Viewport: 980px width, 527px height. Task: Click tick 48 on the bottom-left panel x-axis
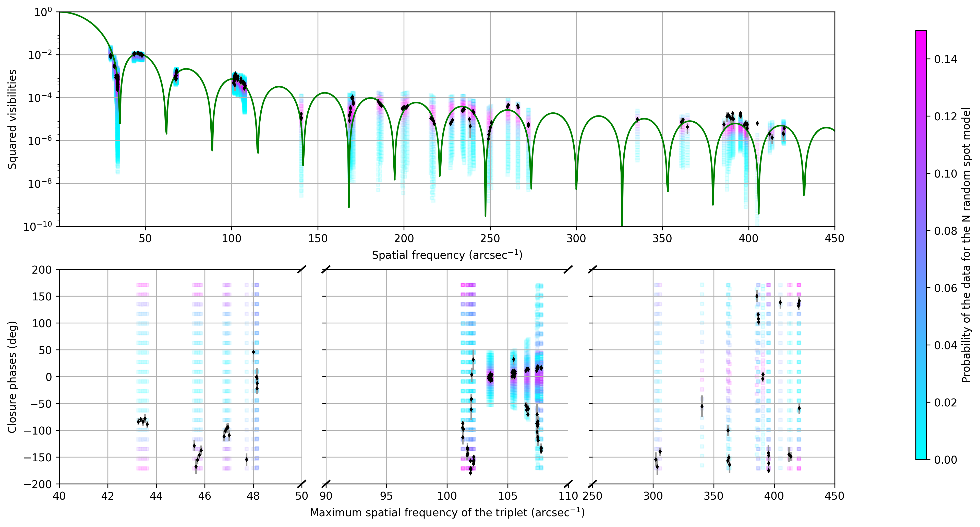[x=253, y=496]
